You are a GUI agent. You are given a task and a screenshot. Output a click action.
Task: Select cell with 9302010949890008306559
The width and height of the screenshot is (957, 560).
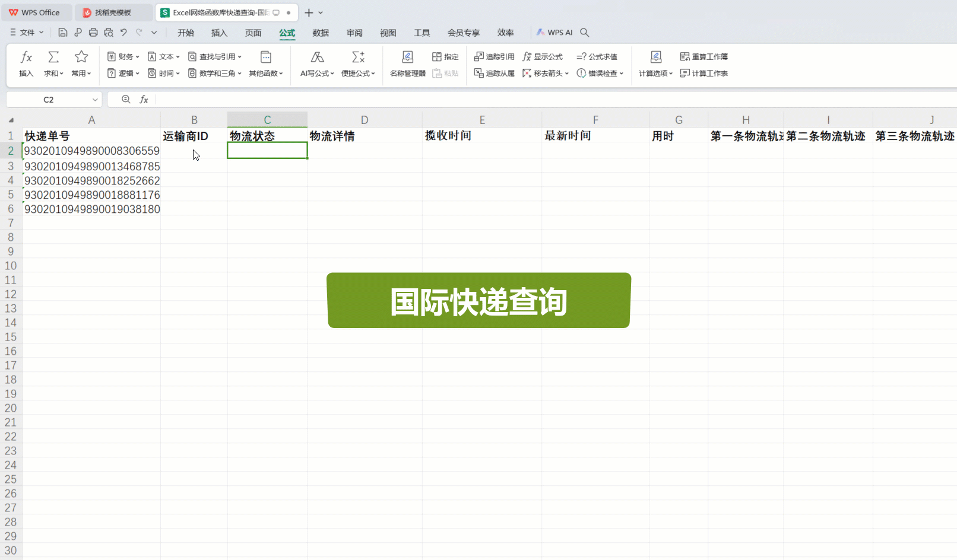coord(91,151)
